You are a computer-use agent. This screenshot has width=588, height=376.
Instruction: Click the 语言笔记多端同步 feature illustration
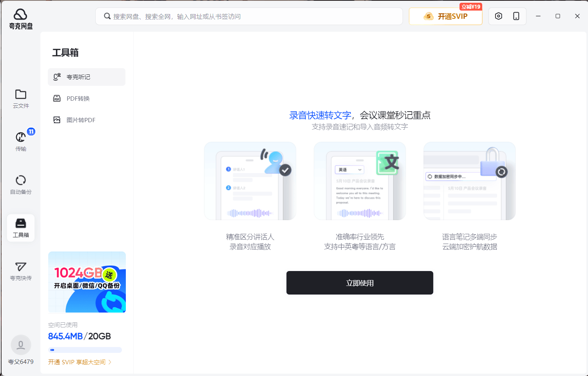(x=470, y=181)
